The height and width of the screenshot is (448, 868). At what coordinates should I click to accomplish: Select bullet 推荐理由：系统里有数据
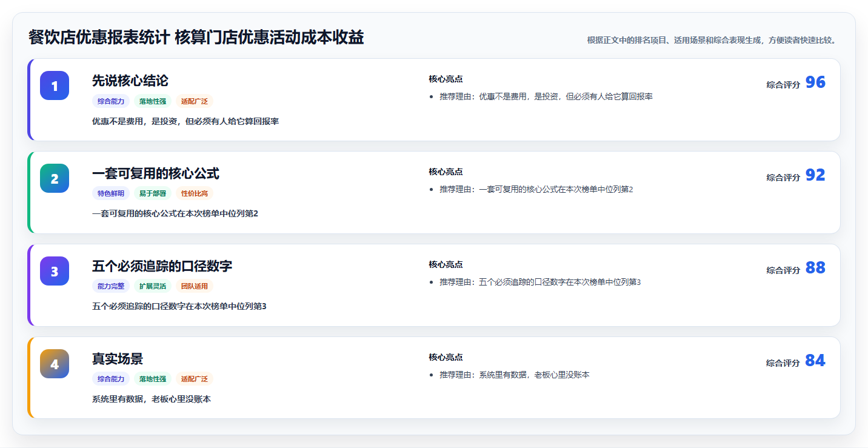tap(515, 375)
